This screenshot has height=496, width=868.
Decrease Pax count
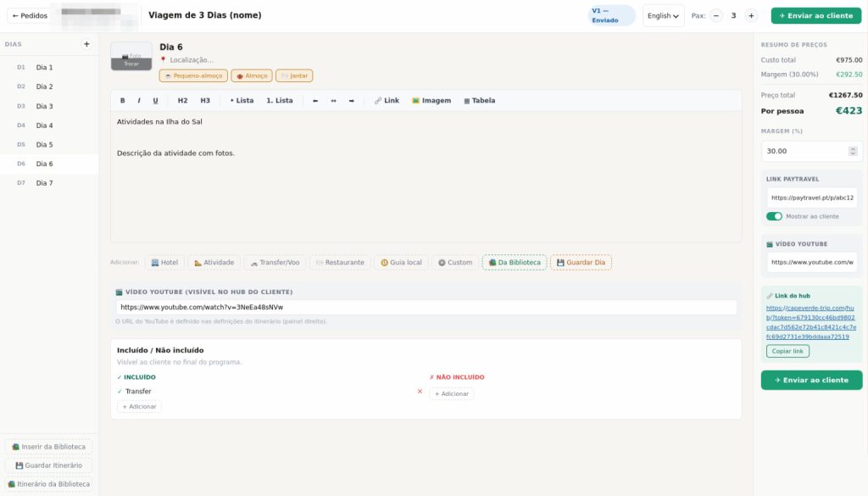coord(715,15)
